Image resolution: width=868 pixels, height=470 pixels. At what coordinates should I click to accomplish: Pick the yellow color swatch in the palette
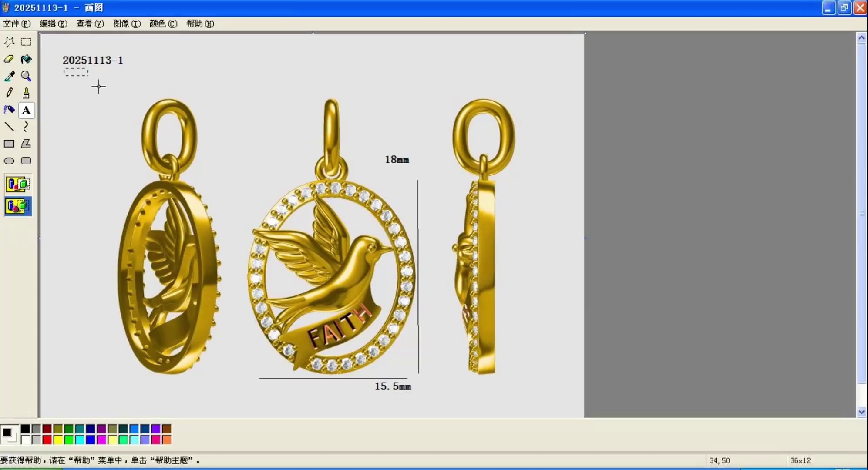pyautogui.click(x=58, y=440)
